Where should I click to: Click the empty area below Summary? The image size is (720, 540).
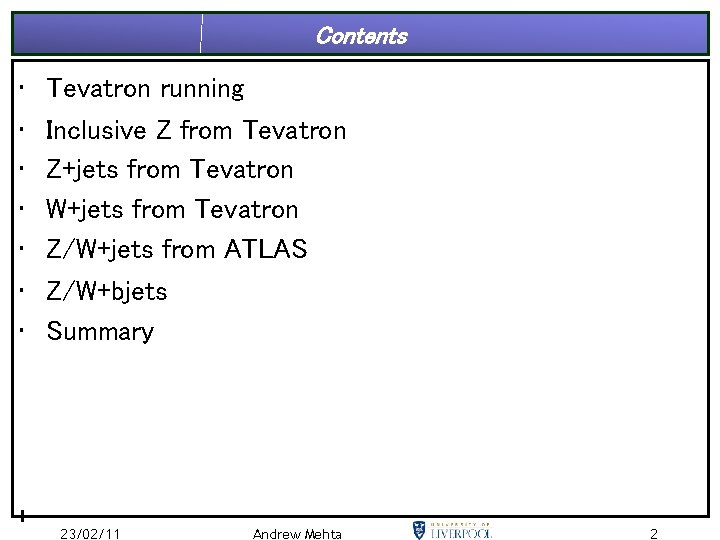[x=360, y=427]
